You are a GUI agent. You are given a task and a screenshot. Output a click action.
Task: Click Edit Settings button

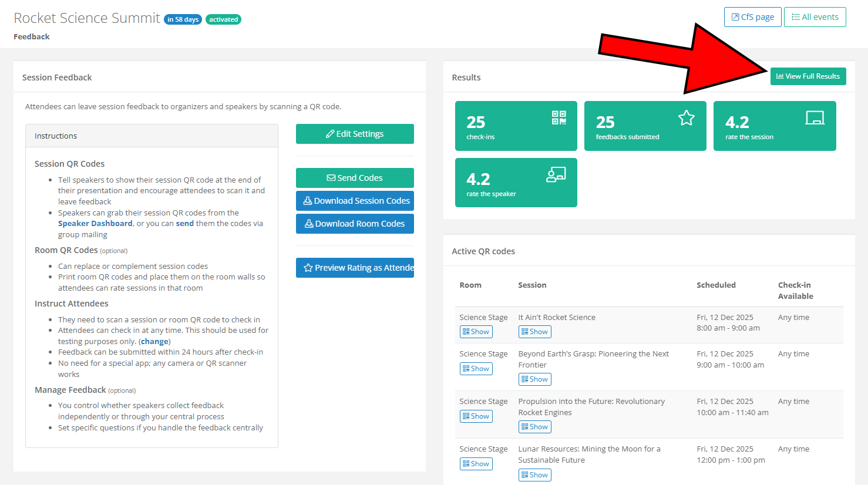[x=355, y=134]
